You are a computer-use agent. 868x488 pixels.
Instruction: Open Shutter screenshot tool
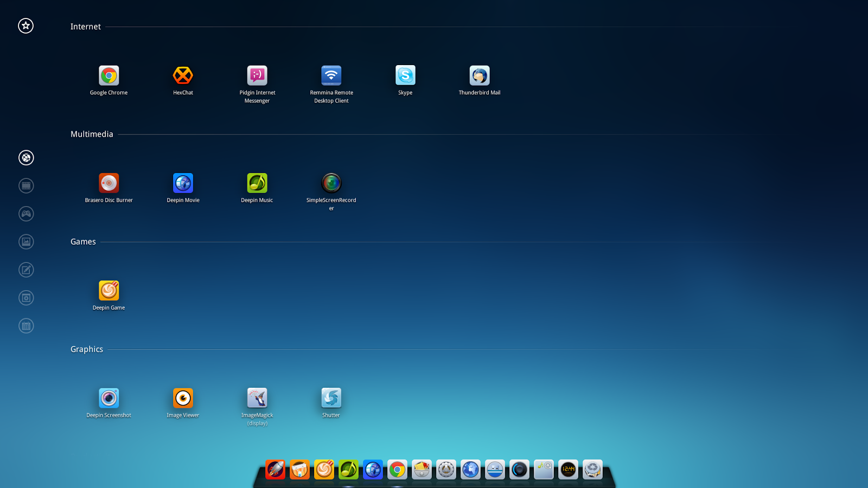[x=331, y=399]
